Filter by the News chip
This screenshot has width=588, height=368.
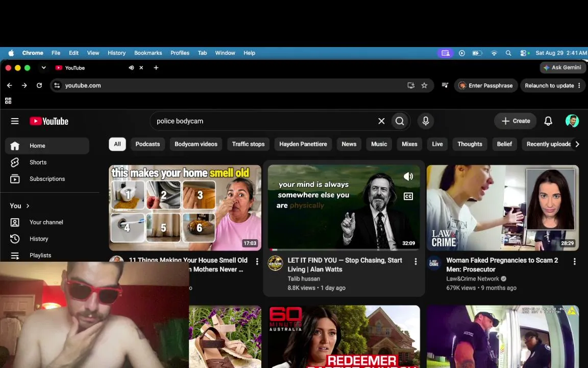tap(349, 144)
